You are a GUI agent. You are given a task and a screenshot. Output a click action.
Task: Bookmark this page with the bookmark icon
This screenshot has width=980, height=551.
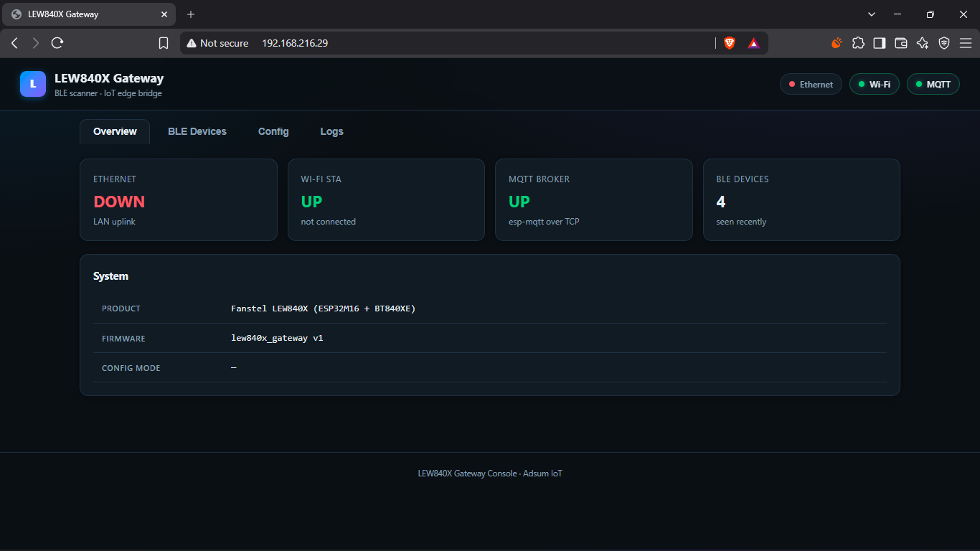(164, 43)
